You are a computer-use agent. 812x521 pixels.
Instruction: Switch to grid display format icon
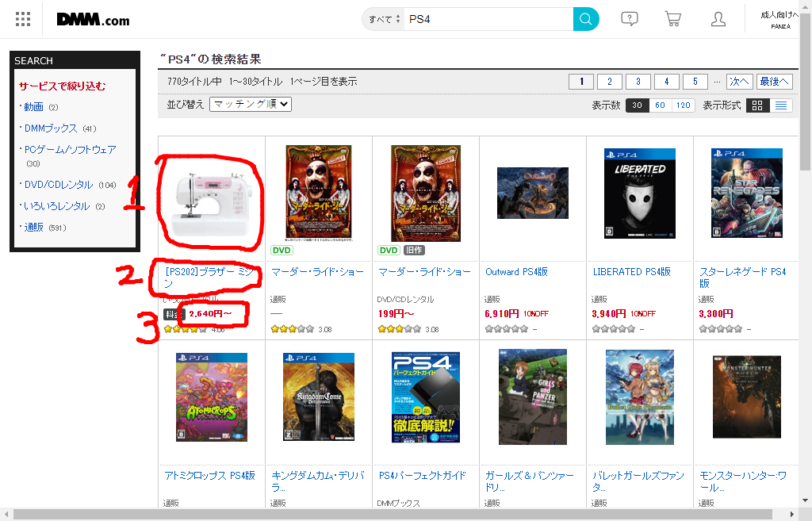[x=757, y=105]
